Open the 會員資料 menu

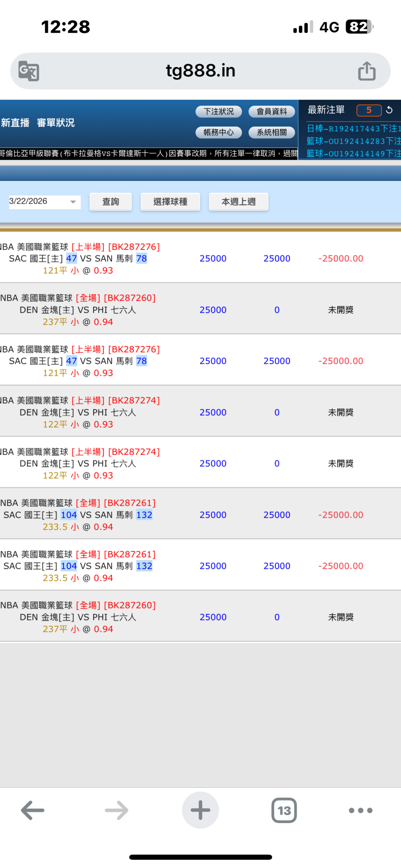pos(271,111)
